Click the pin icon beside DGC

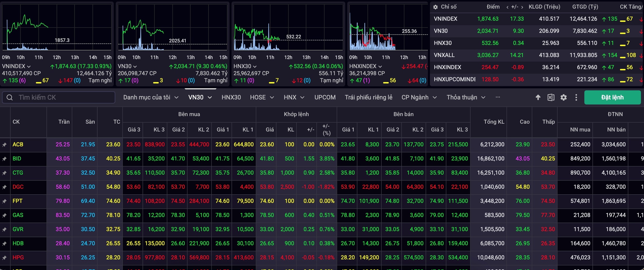click(x=4, y=187)
